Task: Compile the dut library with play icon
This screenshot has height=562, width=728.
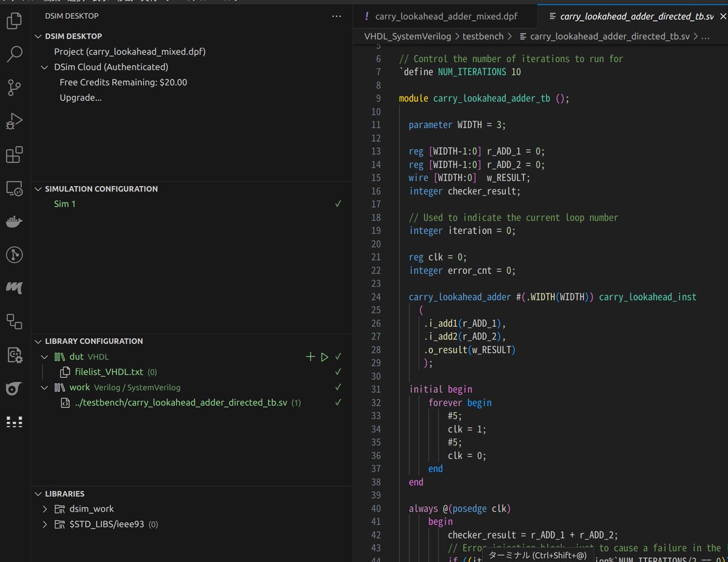Action: point(325,357)
